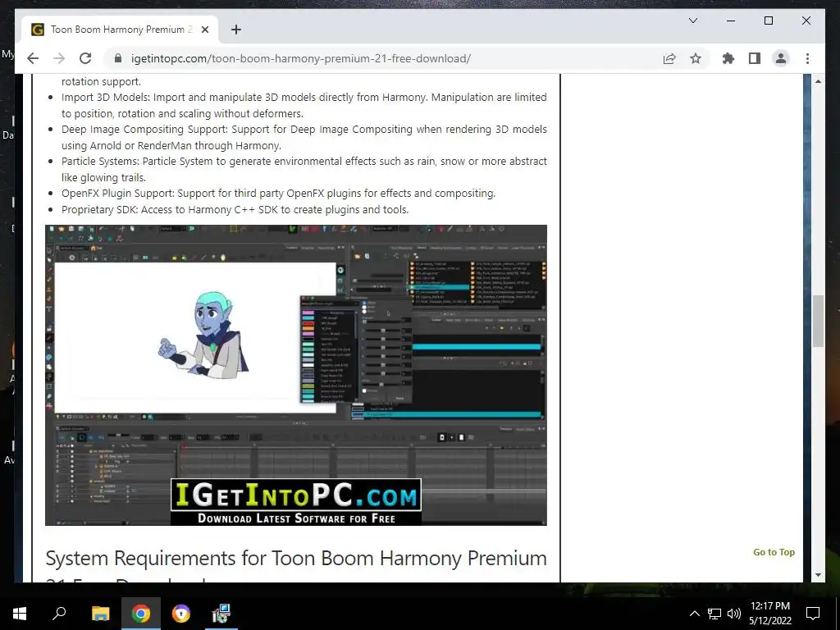Open the clock showing 12:17 PM

[770, 614]
